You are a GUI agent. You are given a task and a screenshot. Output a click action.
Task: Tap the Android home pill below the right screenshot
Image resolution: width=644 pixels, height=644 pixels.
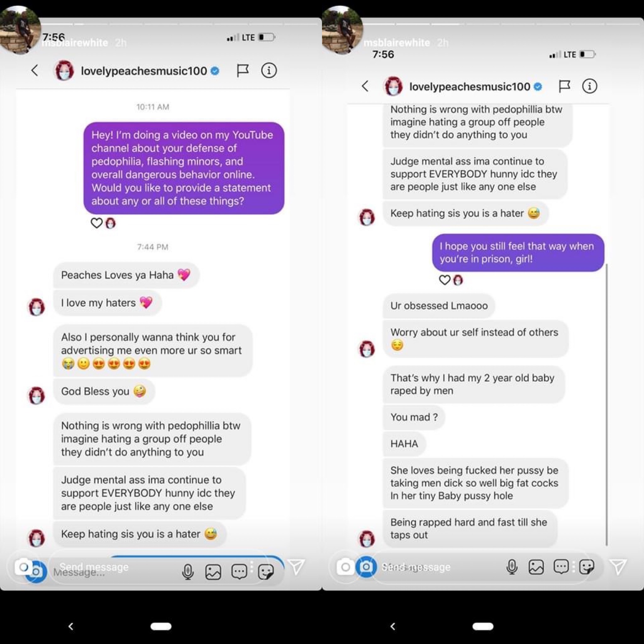483,626
